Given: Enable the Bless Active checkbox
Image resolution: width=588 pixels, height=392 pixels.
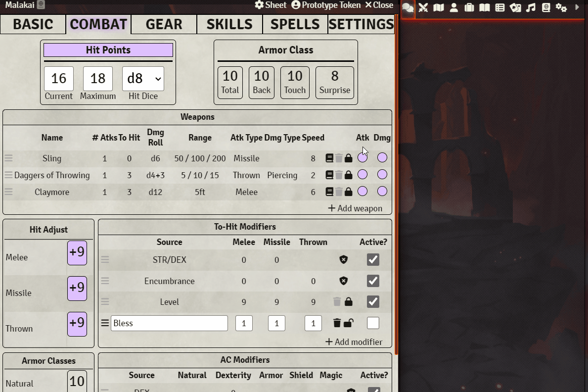Looking at the screenshot, I should pos(373,323).
